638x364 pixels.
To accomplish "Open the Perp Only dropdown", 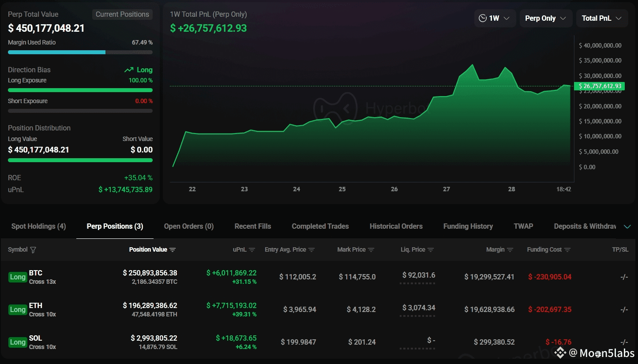I will [545, 19].
